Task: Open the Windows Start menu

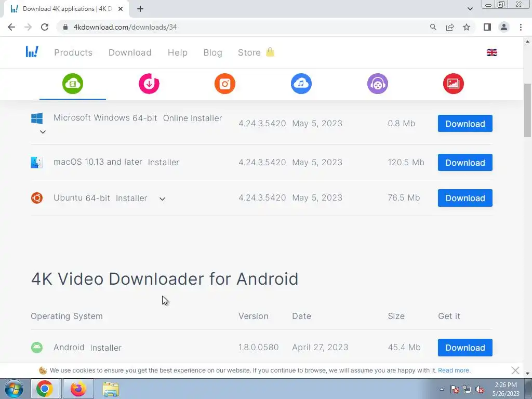Action: 14,389
